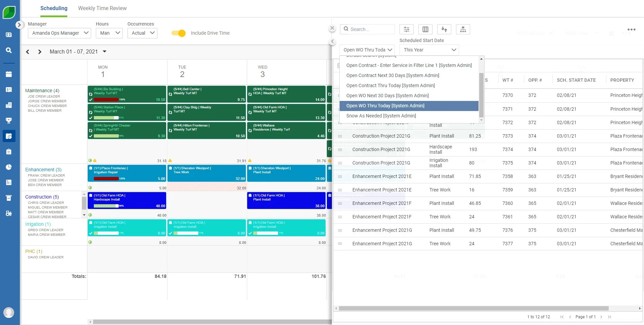Open the March 01 - 07 date picker dropdown

tap(104, 51)
